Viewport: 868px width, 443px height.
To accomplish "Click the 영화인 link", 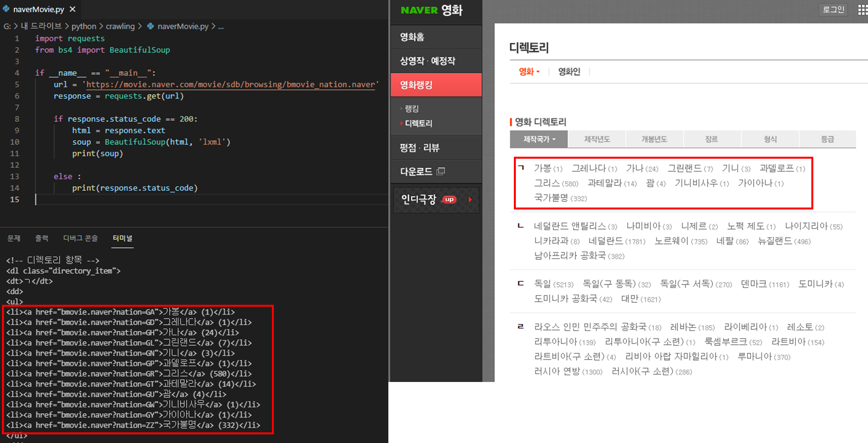I will point(569,72).
